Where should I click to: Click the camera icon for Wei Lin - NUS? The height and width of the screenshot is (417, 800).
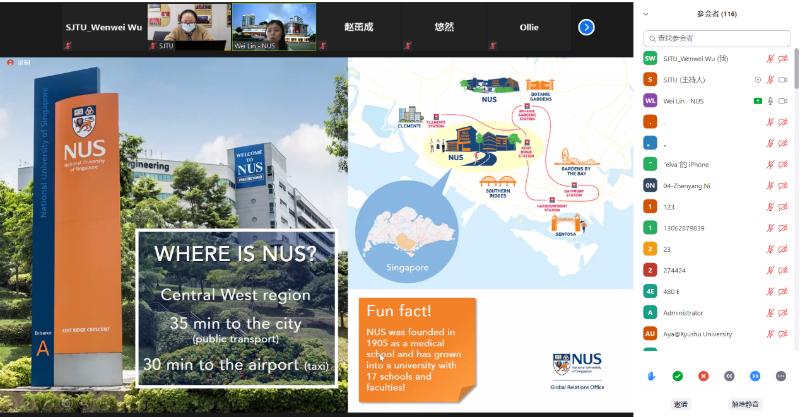[783, 101]
